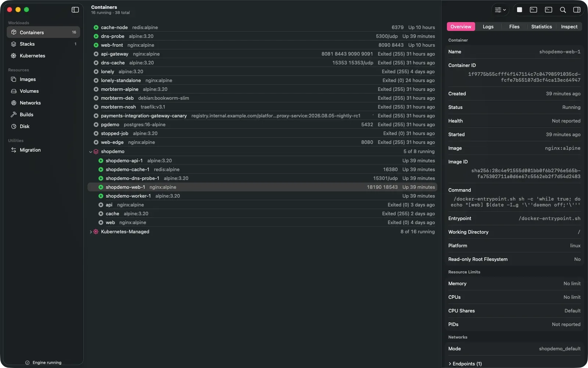Open the Statistics tab
This screenshot has width=588, height=368.
(541, 26)
